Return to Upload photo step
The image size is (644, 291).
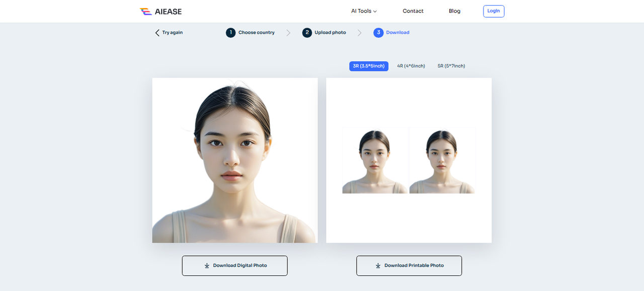(331, 33)
